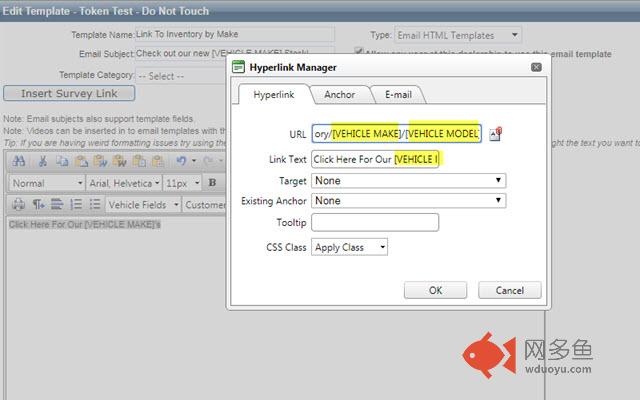Viewport: 640px width, 400px height.
Task: Click OK in Hyperlink Manager
Action: point(436,290)
